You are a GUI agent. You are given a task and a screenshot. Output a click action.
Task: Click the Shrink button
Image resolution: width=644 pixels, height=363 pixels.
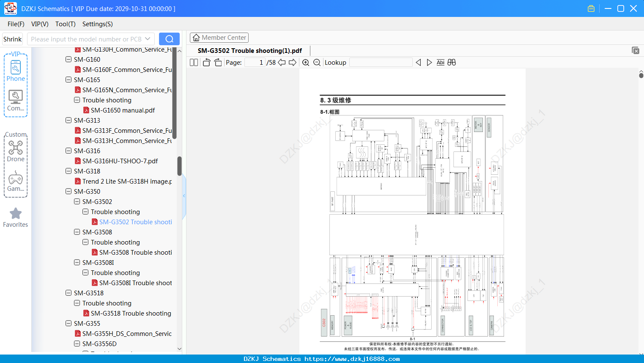tap(12, 39)
